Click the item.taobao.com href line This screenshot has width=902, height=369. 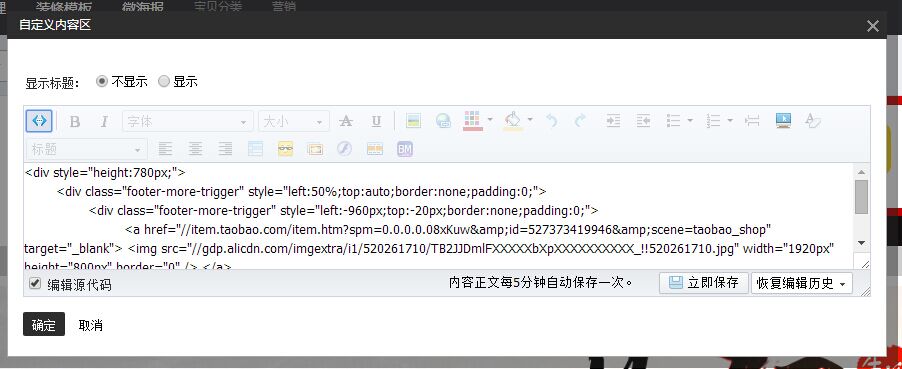[448, 230]
